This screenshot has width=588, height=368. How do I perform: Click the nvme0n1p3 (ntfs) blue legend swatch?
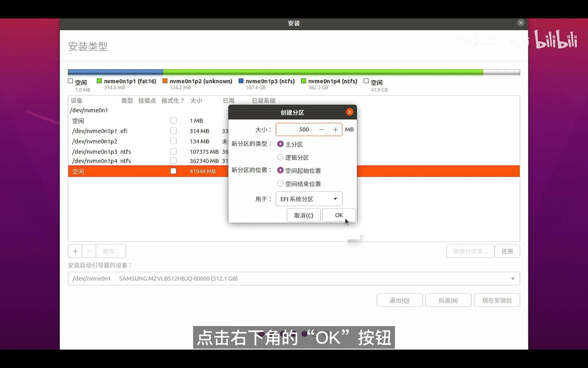tap(241, 81)
